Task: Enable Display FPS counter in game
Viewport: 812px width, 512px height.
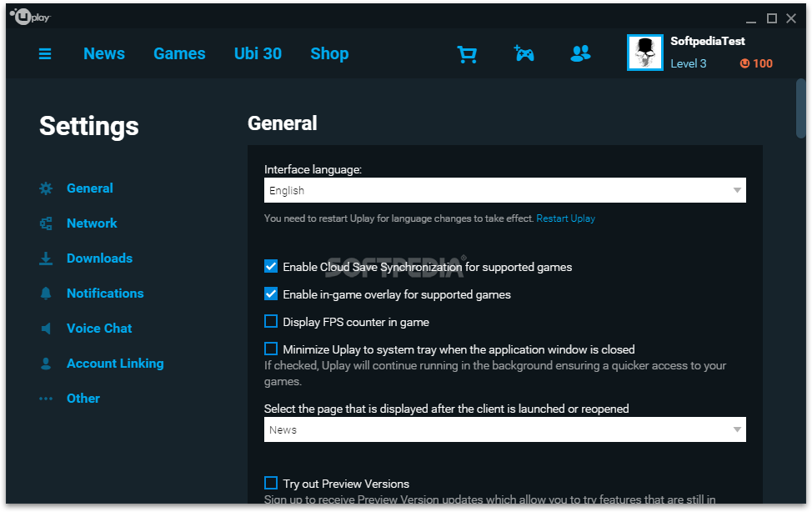Action: pos(271,321)
